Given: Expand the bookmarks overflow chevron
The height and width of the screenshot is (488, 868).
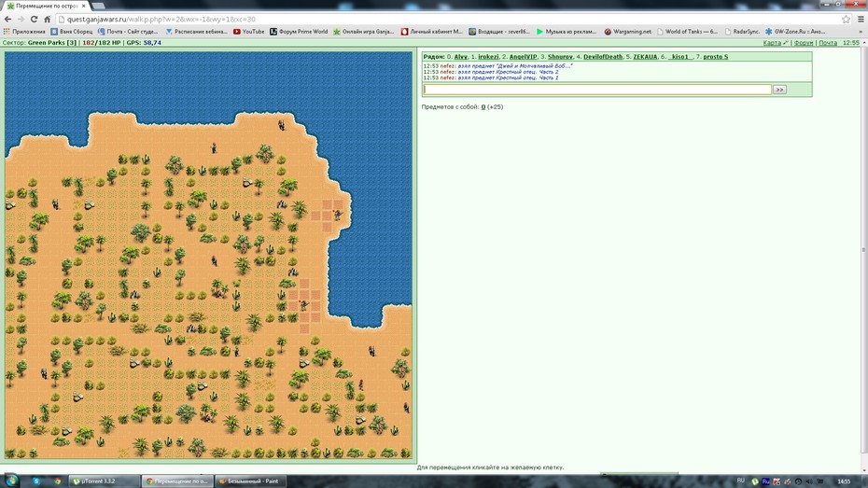Looking at the screenshot, I should pos(861,32).
